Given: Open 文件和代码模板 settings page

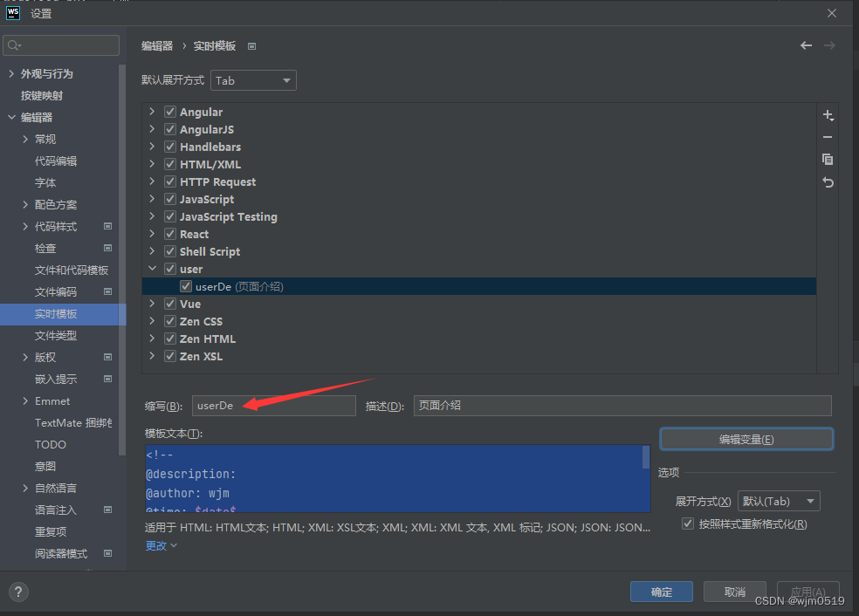Looking at the screenshot, I should coord(72,270).
